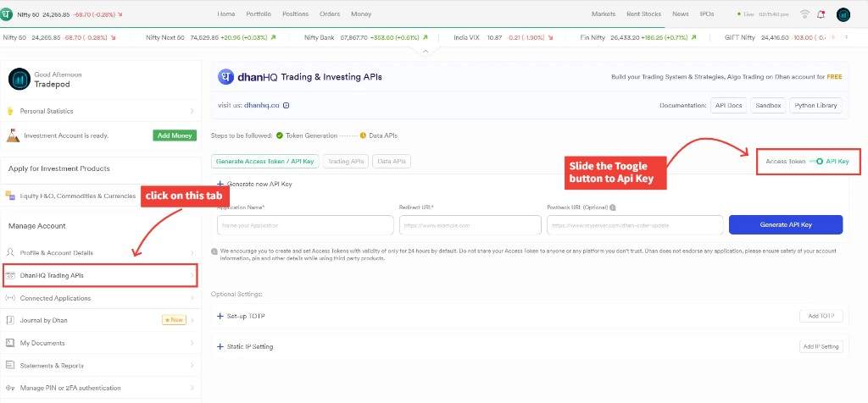Open the dhanhq.co link
868x403 pixels.
(261, 105)
